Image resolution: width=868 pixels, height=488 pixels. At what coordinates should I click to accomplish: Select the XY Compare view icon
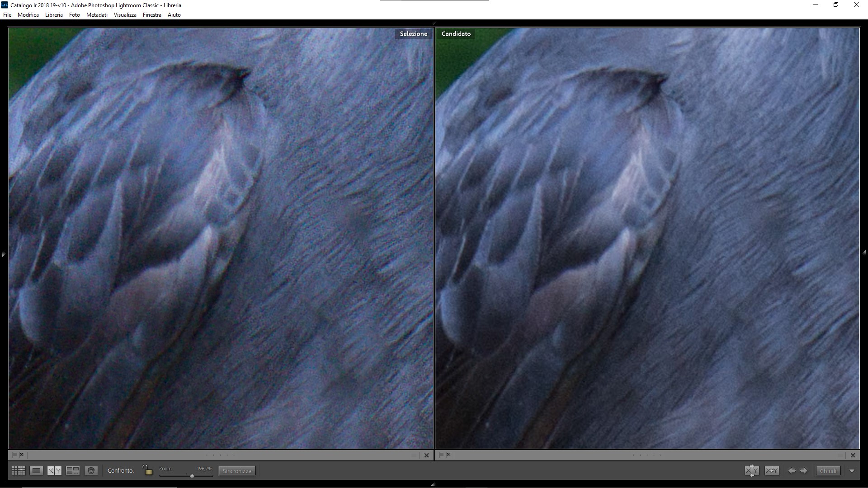[x=54, y=471]
